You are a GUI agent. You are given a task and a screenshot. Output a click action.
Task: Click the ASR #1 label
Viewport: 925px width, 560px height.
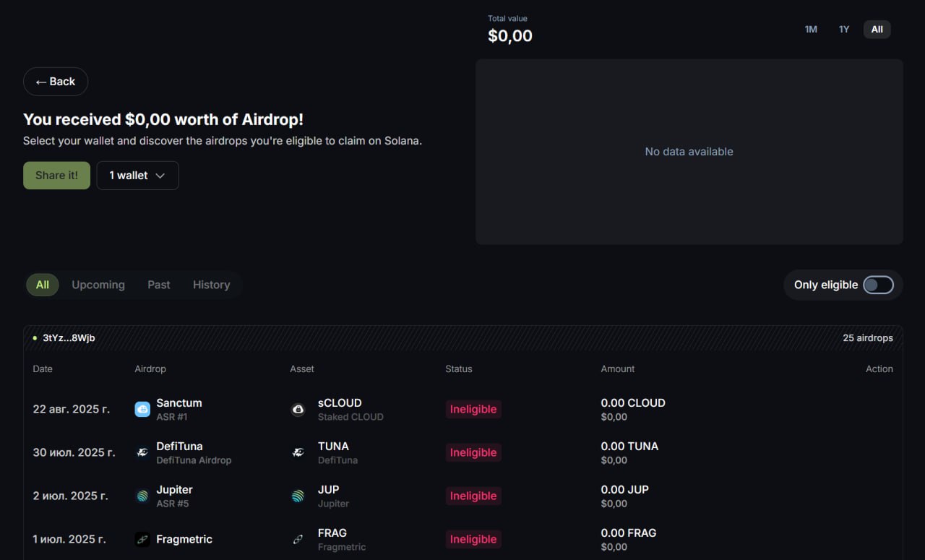172,417
